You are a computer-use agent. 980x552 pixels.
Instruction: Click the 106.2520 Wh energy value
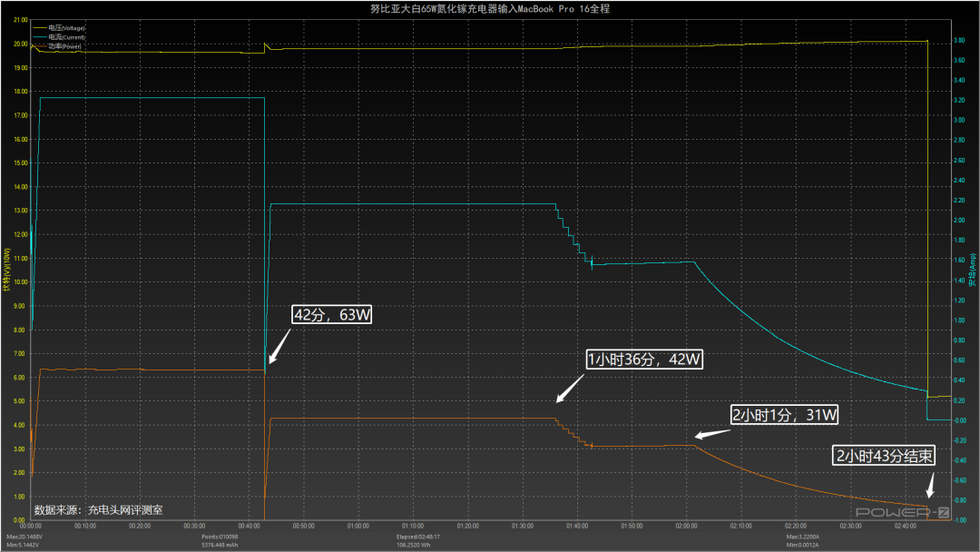(414, 545)
